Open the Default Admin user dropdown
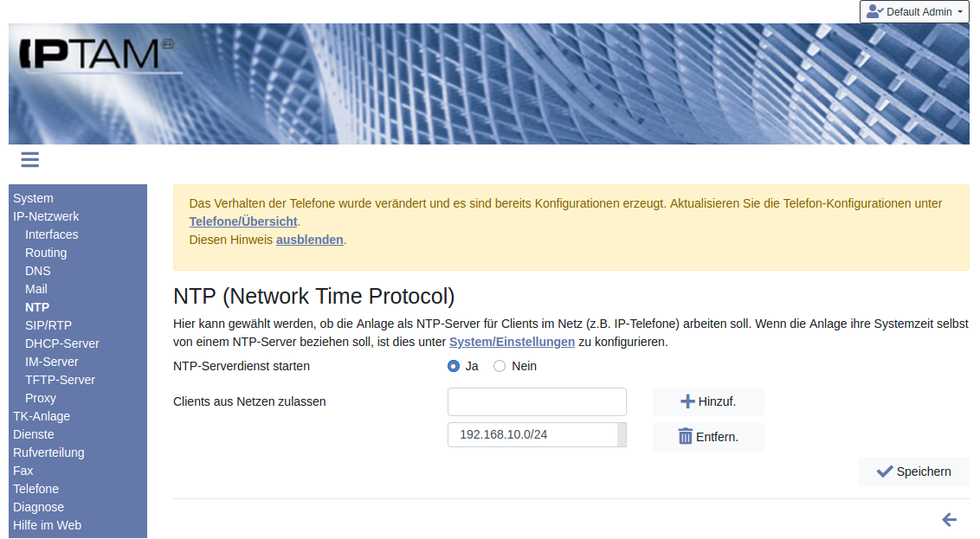Viewport: 980px width, 539px height. tap(914, 12)
